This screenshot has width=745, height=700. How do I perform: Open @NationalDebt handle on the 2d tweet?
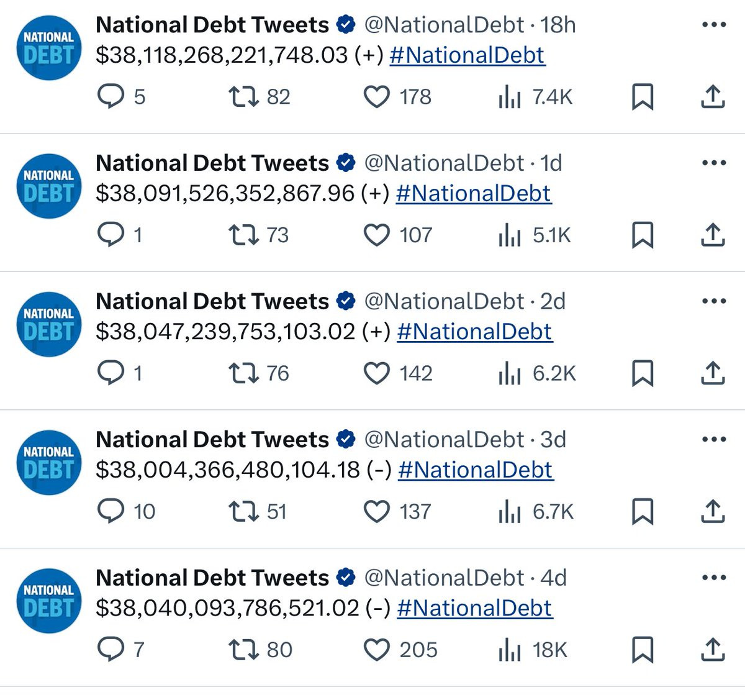tap(444, 302)
